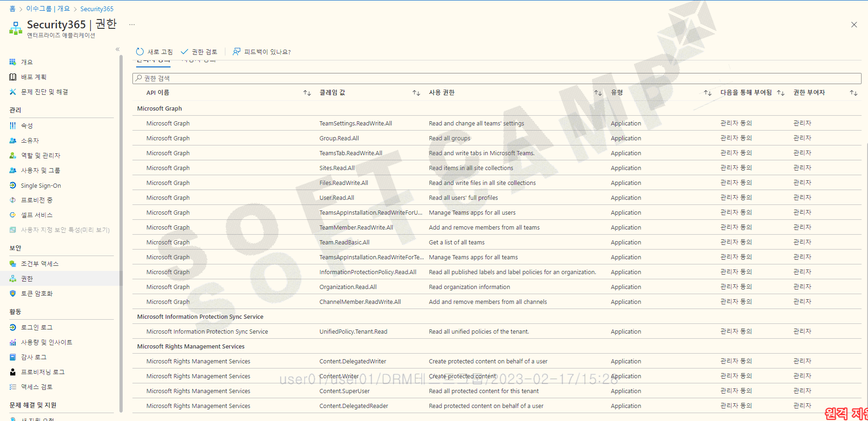
Task: Select the InformationProtectionPolicy.Read.All row
Action: point(497,272)
